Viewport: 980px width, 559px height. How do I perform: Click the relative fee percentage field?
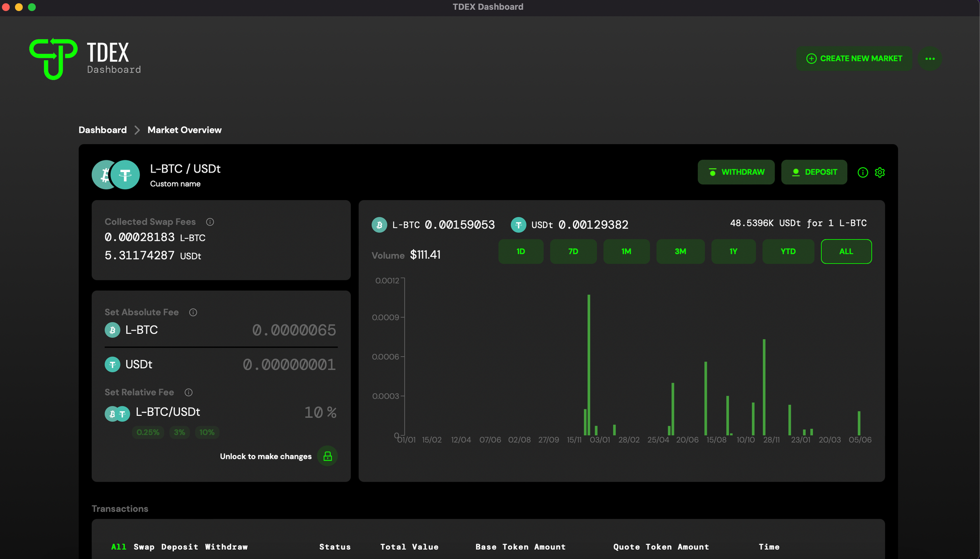(320, 412)
